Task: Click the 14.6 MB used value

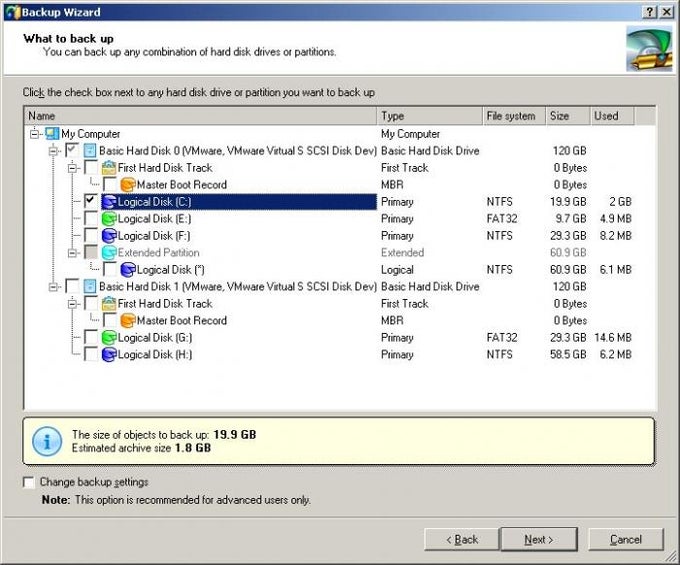Action: click(x=613, y=337)
